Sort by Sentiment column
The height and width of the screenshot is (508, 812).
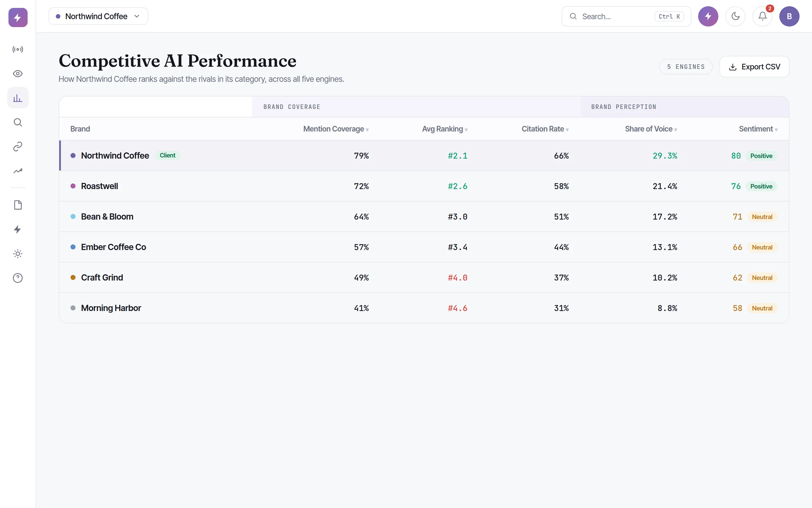pos(758,129)
